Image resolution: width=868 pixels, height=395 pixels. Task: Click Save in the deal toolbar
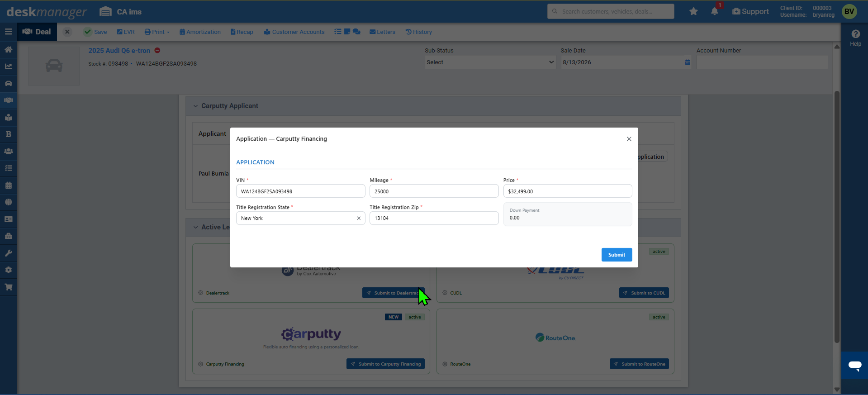[95, 32]
